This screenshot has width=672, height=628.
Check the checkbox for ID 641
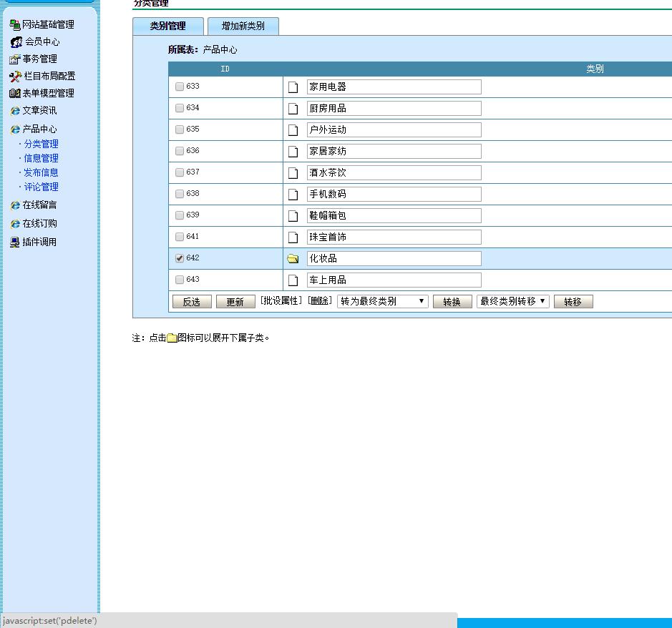[180, 237]
